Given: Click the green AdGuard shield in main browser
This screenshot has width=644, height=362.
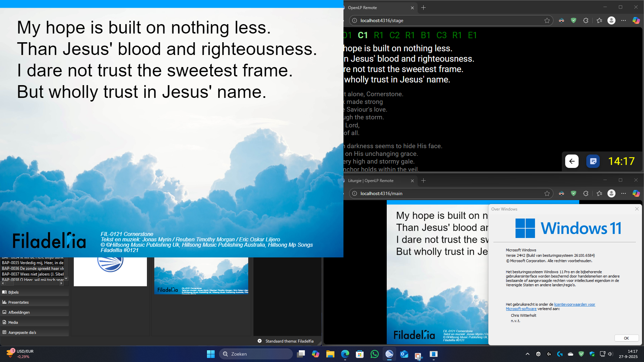Looking at the screenshot, I should click(574, 193).
